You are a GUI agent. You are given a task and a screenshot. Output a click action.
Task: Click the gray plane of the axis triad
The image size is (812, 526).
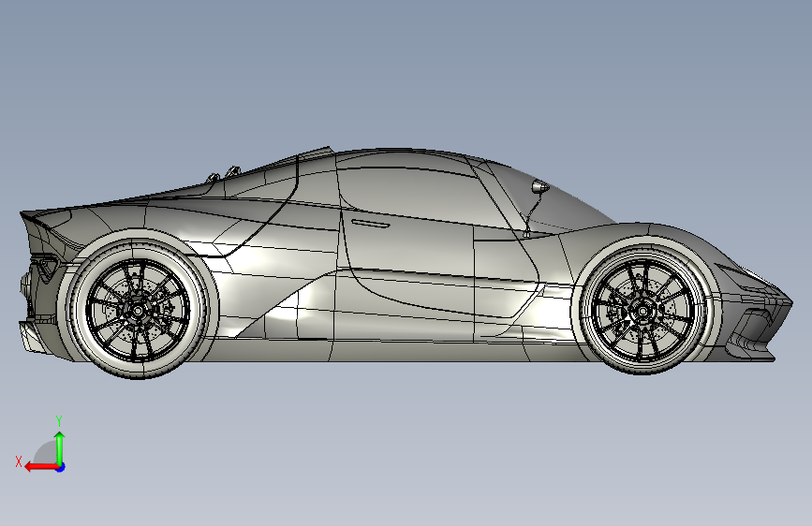tap(46, 453)
